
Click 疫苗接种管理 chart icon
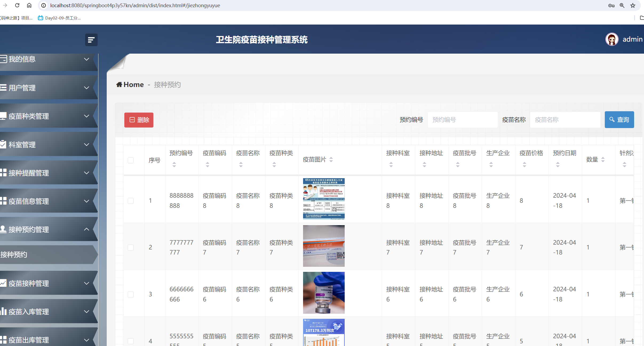3,283
